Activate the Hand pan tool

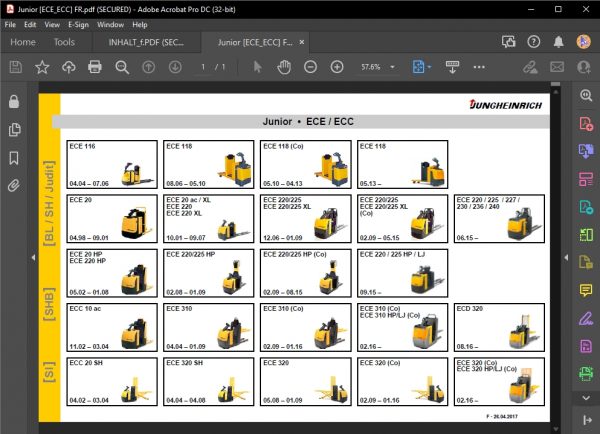(x=284, y=67)
